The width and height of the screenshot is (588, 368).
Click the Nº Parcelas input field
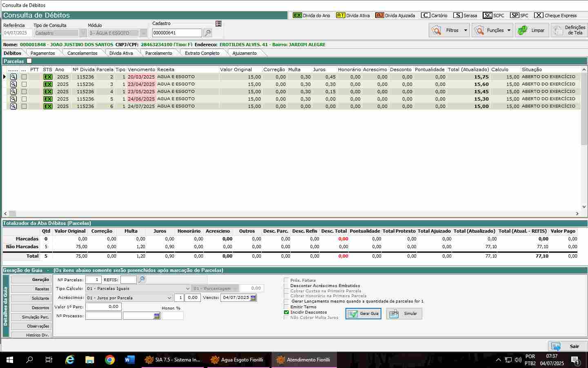[x=93, y=280]
